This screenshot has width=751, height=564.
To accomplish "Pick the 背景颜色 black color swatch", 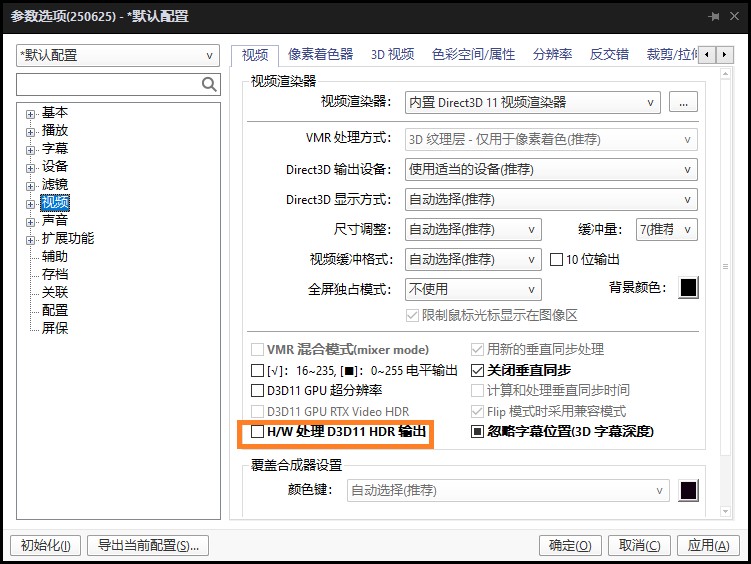I will coord(688,288).
